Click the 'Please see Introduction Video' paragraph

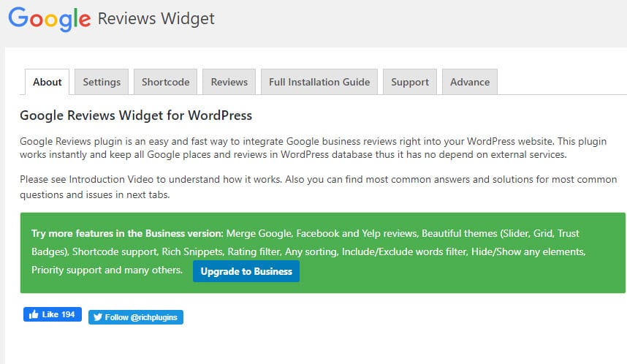tap(319, 187)
